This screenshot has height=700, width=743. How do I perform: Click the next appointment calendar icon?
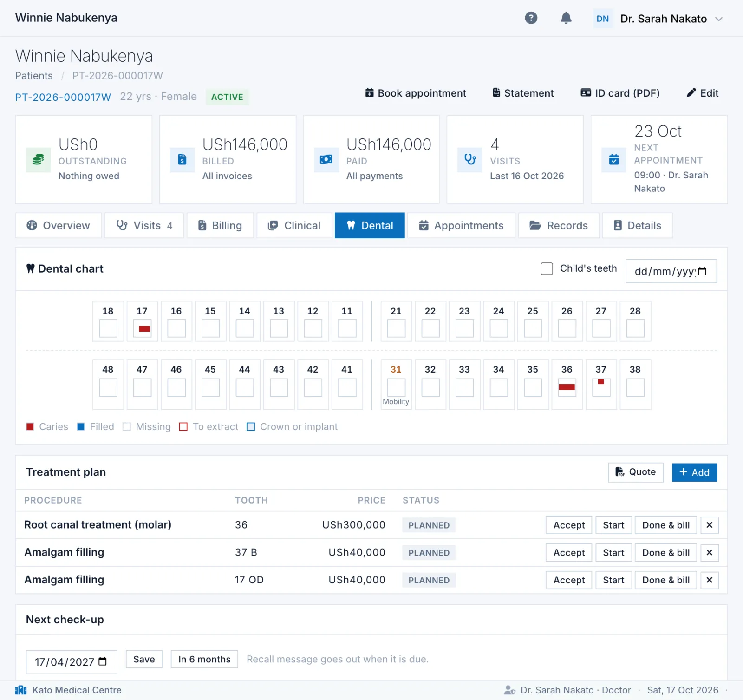point(614,160)
